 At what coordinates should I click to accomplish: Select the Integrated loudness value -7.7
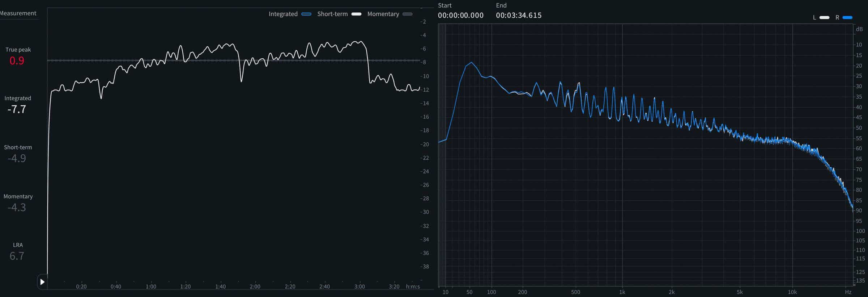(17, 109)
